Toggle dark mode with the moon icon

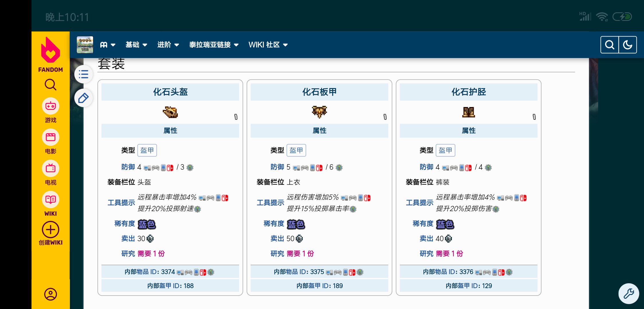tap(628, 45)
